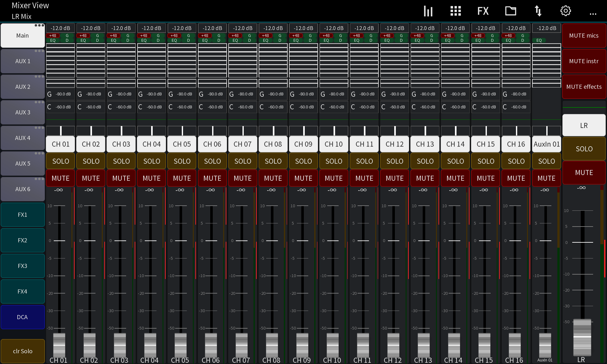Image resolution: width=607 pixels, height=364 pixels.
Task: Mute channel CH 10
Action: click(334, 178)
